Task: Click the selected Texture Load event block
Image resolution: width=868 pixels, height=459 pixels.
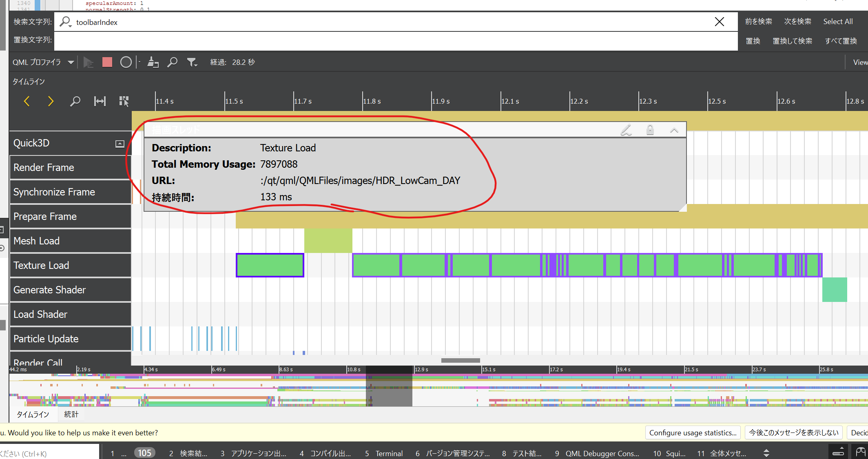Action: pyautogui.click(x=270, y=265)
